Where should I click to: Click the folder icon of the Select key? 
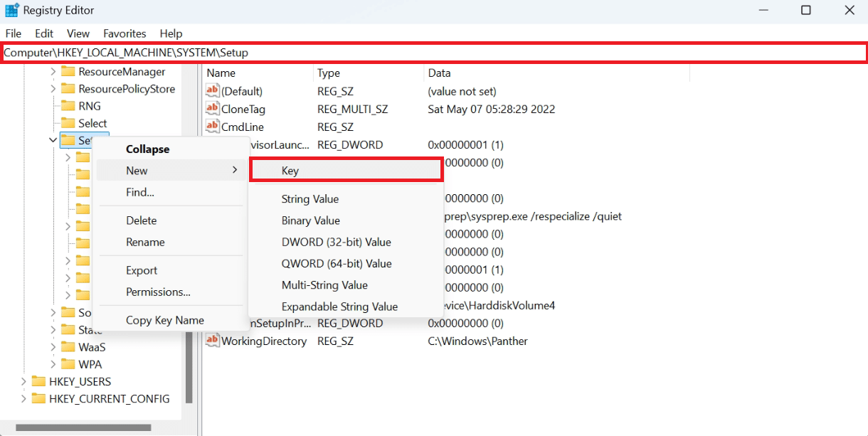[68, 123]
